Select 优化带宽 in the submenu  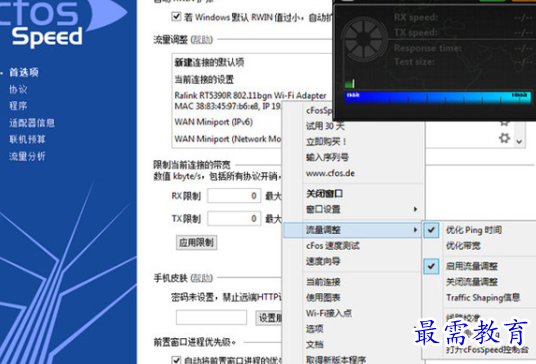click(x=463, y=246)
